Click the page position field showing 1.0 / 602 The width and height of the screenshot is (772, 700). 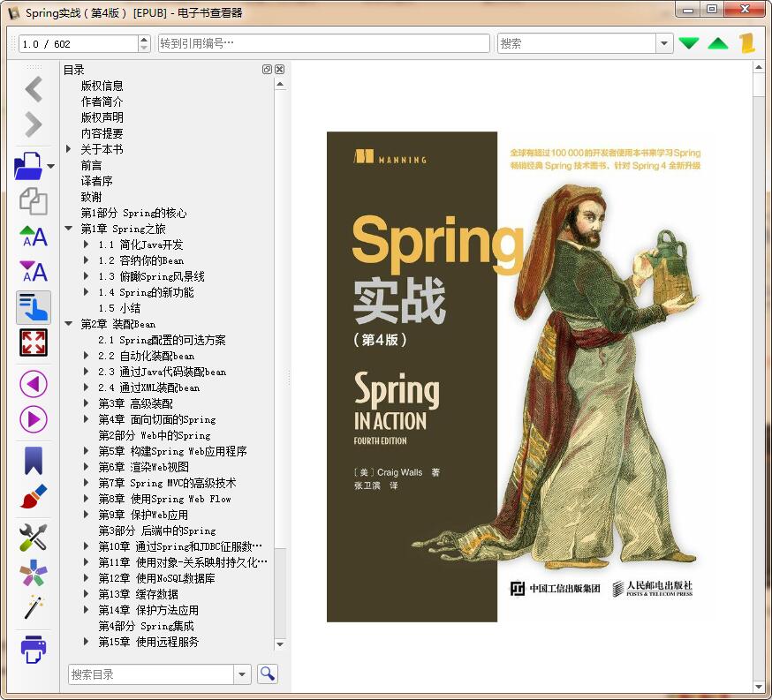[79, 44]
